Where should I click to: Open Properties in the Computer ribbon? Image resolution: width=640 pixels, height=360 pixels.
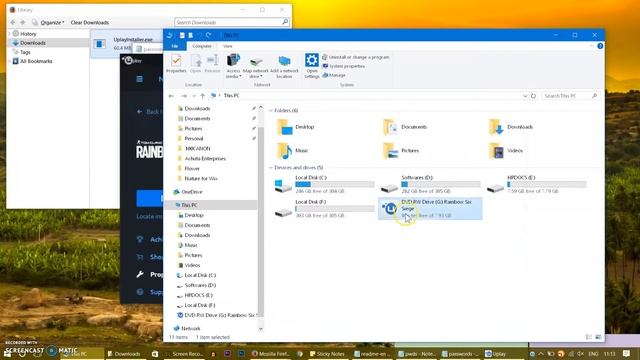coord(176,64)
